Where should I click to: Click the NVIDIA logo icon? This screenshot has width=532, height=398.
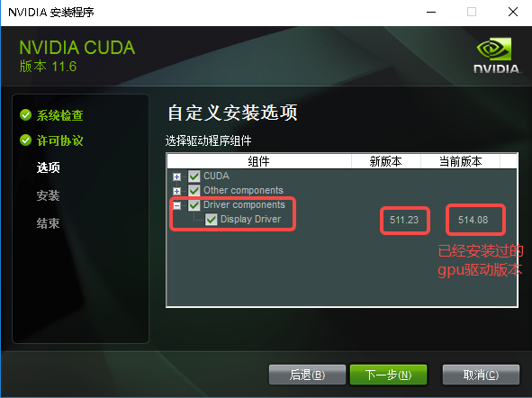coord(496,55)
